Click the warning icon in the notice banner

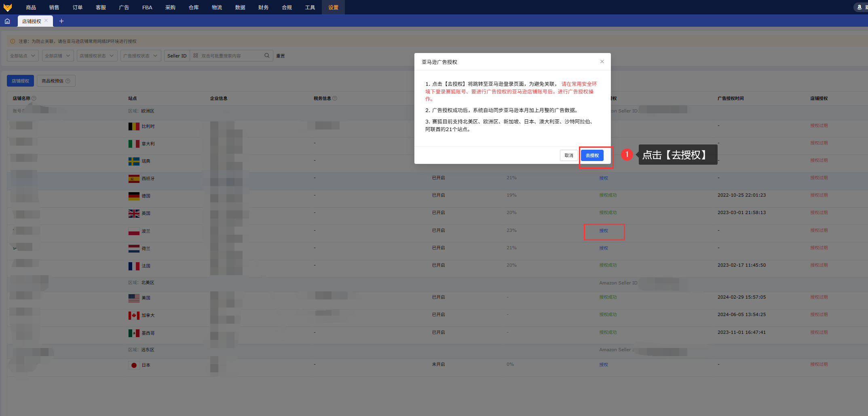pos(13,41)
